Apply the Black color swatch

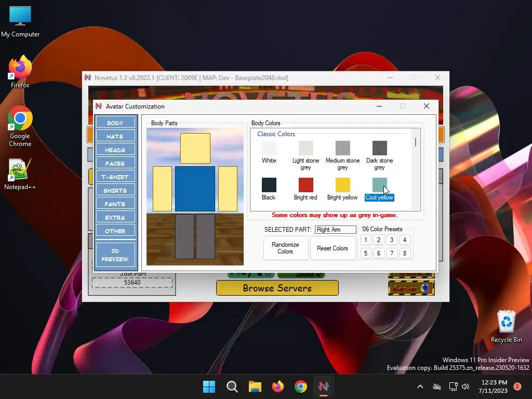[269, 185]
